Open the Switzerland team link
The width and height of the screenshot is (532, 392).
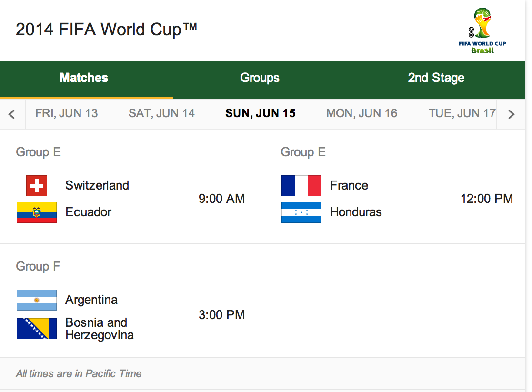click(x=97, y=186)
